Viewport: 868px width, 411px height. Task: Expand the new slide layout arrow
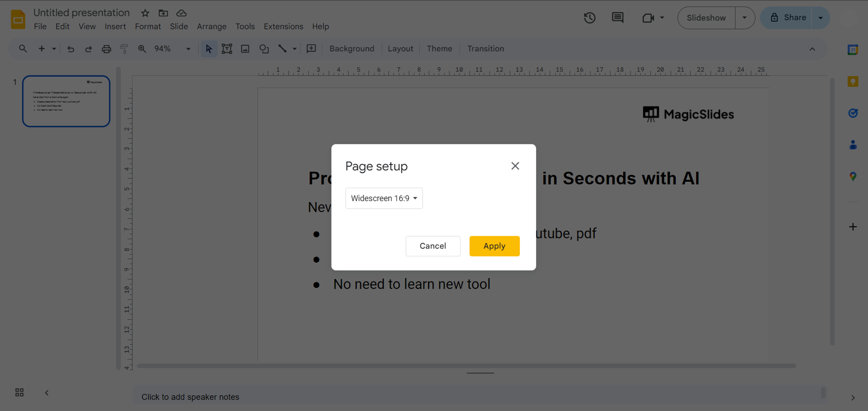[54, 49]
